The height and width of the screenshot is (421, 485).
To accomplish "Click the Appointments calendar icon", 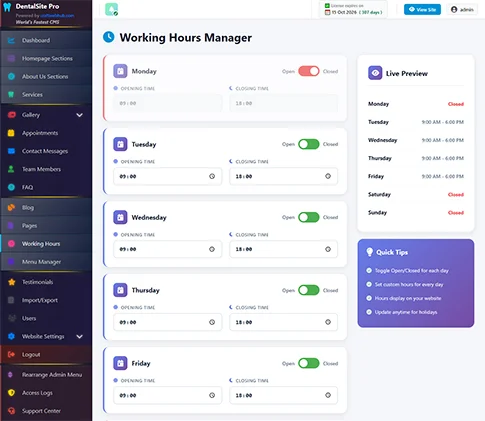I will tap(11, 133).
